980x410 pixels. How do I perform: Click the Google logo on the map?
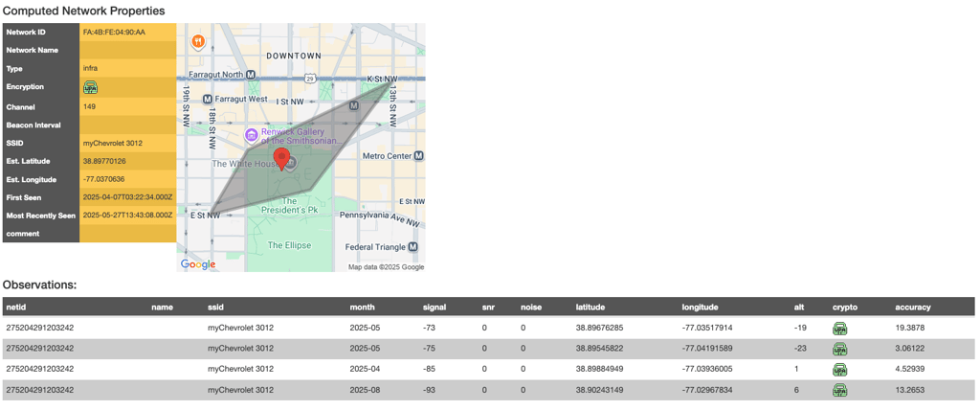tap(198, 264)
